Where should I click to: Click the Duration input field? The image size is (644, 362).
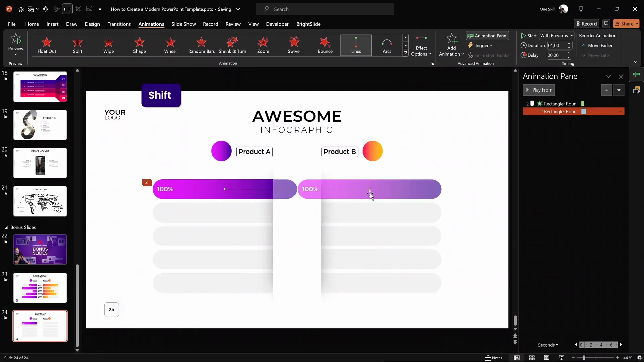(x=556, y=45)
